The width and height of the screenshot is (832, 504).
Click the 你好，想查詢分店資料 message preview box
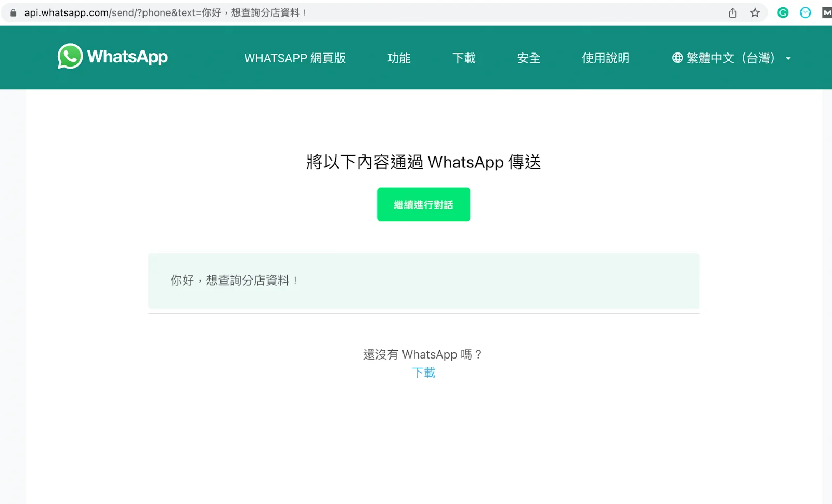pos(423,281)
